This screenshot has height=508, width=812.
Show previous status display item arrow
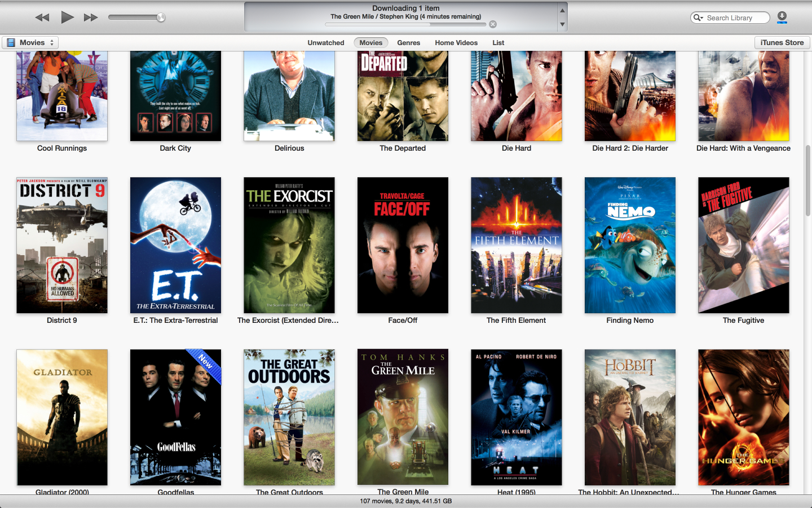(x=562, y=11)
